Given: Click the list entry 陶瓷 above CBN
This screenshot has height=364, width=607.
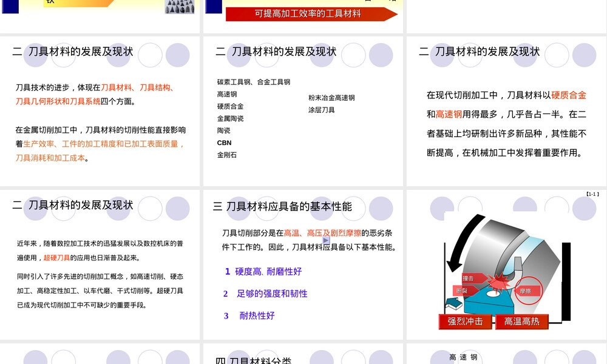Looking at the screenshot, I should pos(224,131).
